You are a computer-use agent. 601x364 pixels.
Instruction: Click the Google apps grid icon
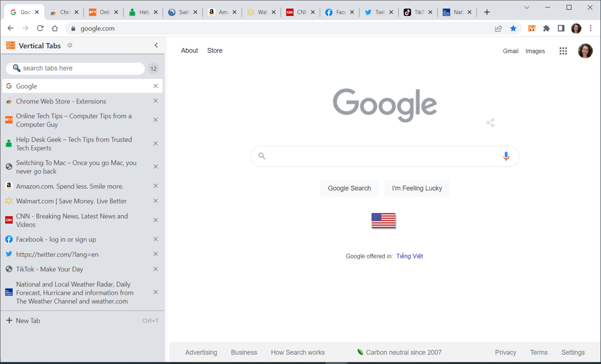click(x=563, y=51)
